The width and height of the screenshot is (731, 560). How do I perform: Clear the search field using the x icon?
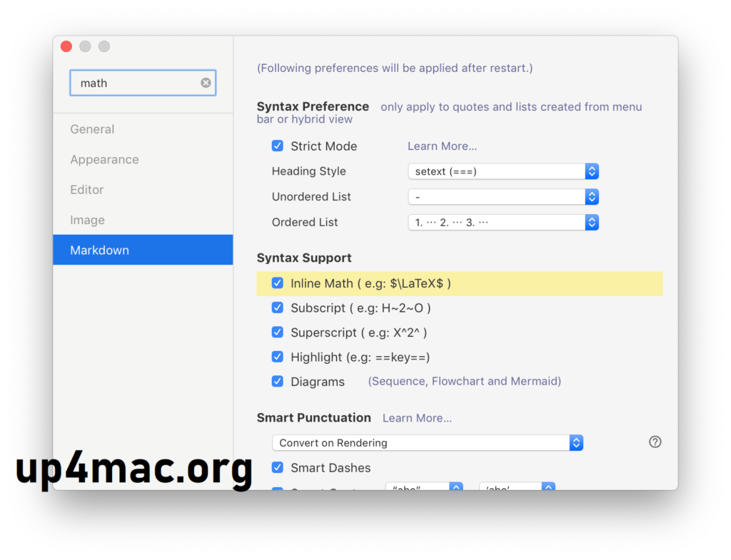pyautogui.click(x=206, y=83)
